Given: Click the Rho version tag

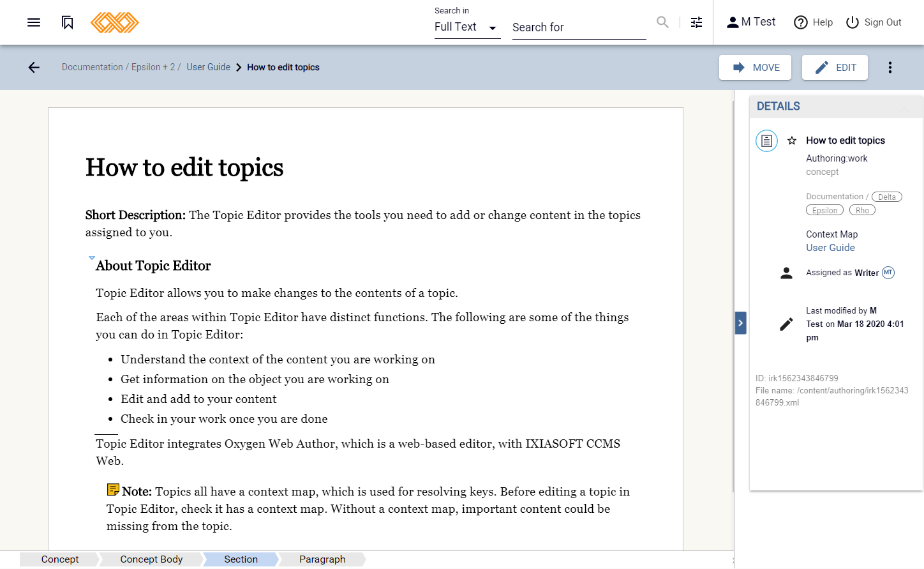Looking at the screenshot, I should pos(862,210).
